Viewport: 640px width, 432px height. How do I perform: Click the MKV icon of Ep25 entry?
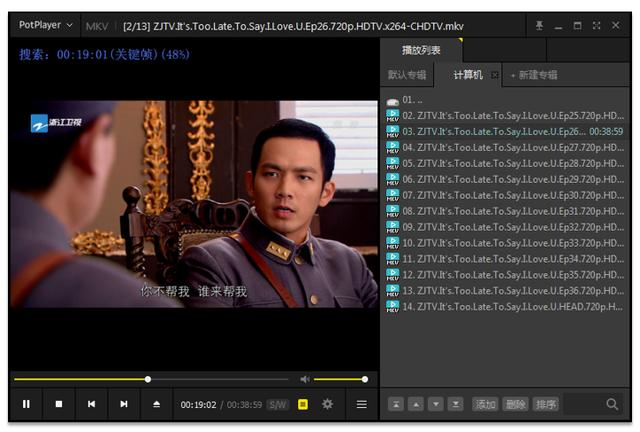click(392, 116)
